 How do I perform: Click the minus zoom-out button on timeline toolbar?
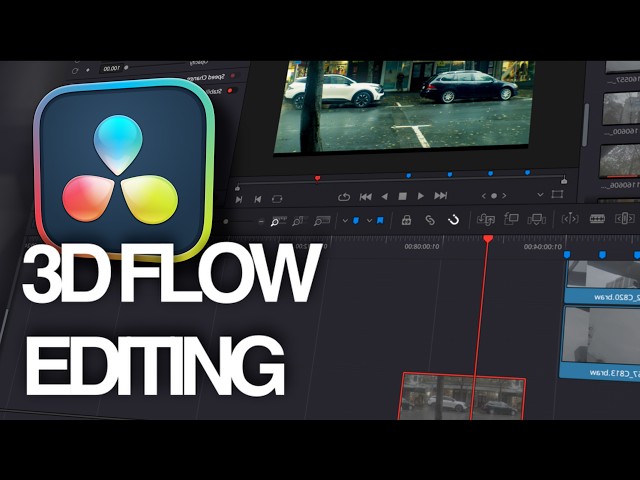261,221
